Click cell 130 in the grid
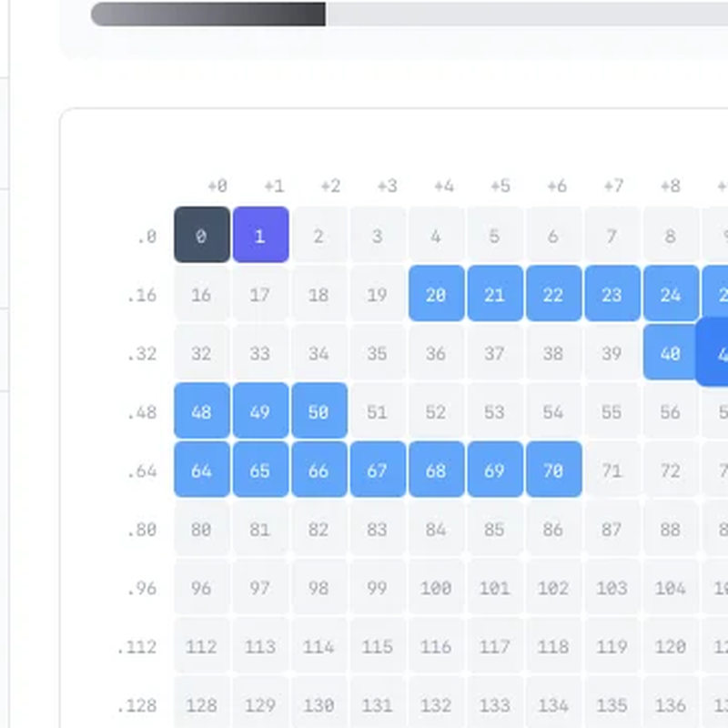The image size is (728, 728). click(318, 704)
